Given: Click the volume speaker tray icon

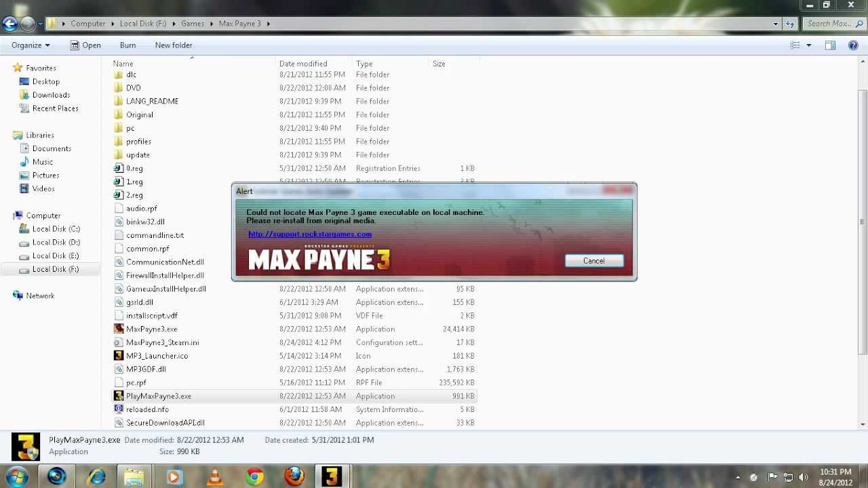Looking at the screenshot, I should (x=804, y=477).
